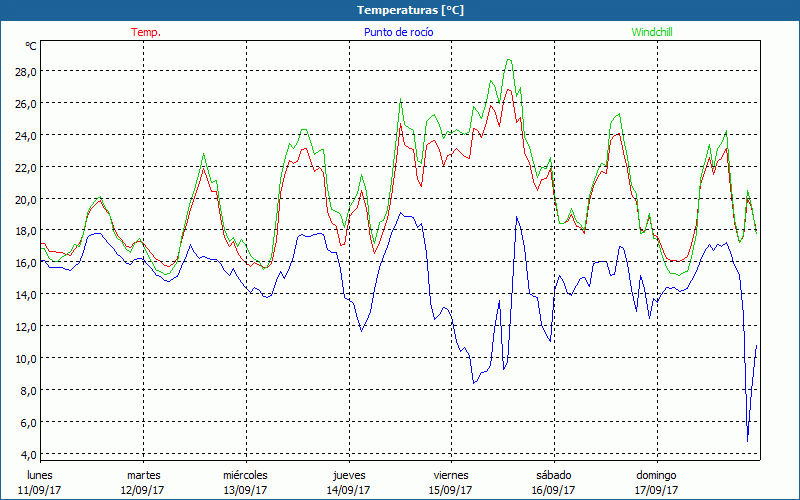Click the highest peak of green Windchill line

tap(509, 59)
